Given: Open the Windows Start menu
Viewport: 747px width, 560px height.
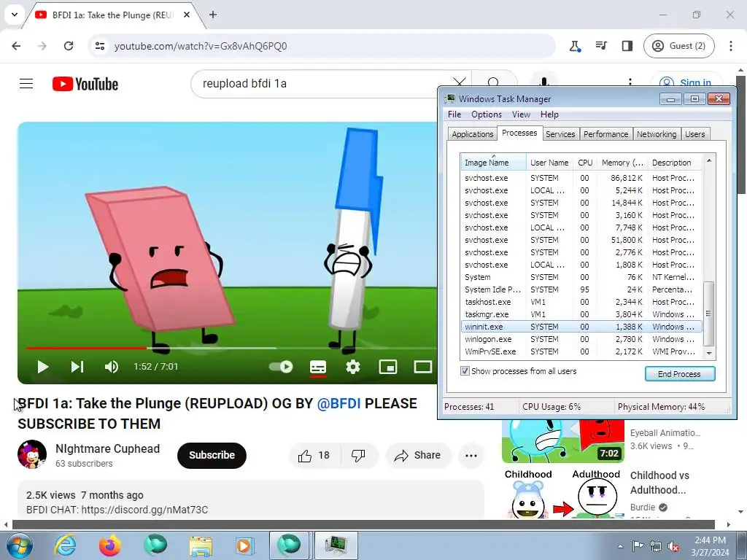Looking at the screenshot, I should click(20, 545).
